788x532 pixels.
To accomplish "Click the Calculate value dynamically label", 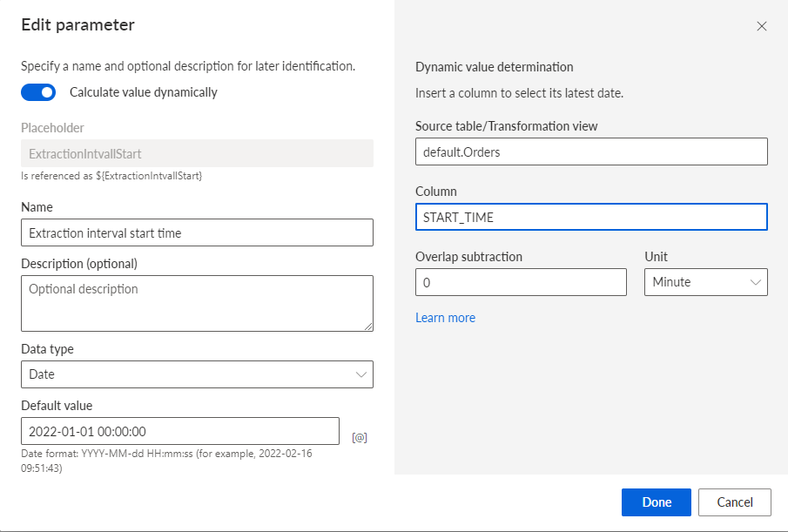I will 143,92.
